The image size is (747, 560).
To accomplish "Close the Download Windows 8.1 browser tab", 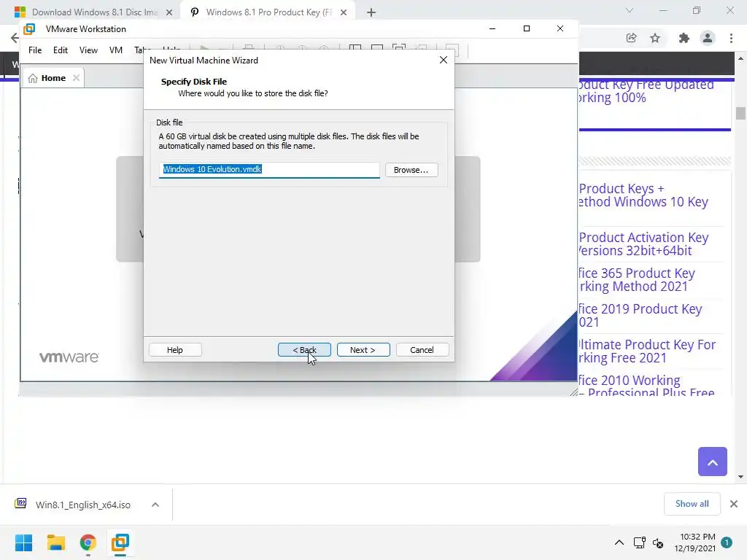I will [169, 12].
